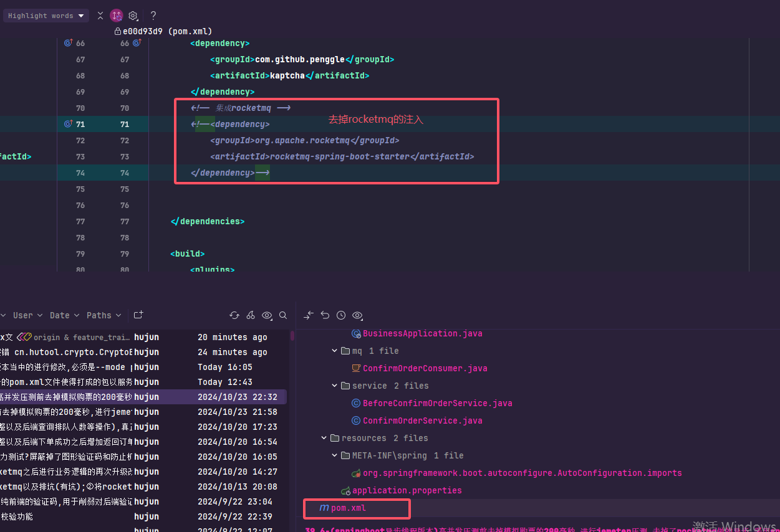The height and width of the screenshot is (532, 780).
Task: Open the changes view options eye icon
Action: coord(357,315)
